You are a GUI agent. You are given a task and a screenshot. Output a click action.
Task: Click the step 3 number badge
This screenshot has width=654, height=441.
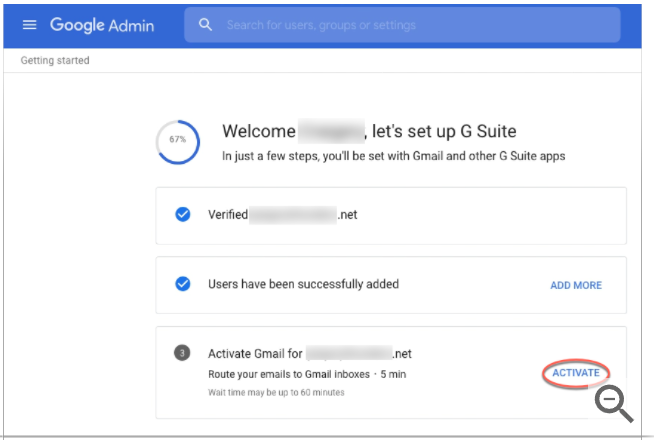182,353
